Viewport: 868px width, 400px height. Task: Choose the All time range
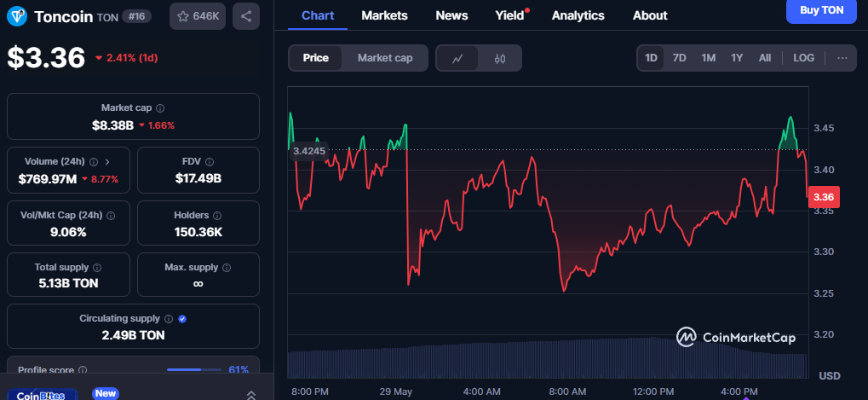coord(764,58)
